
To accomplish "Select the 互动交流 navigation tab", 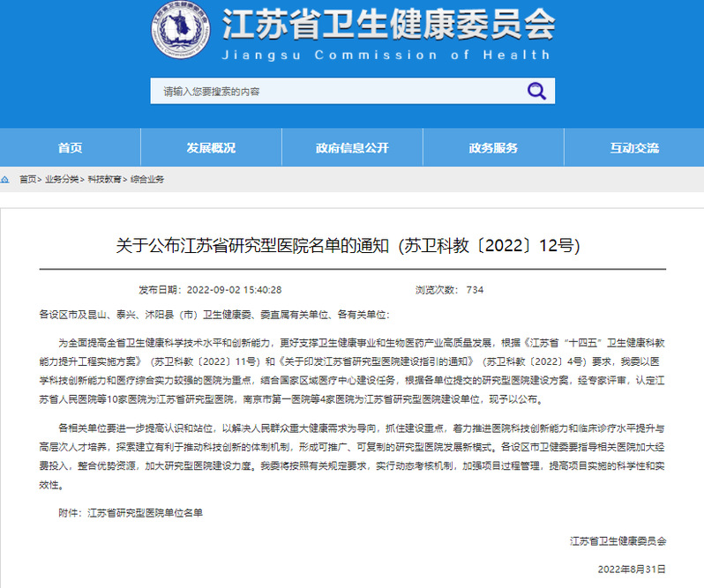I will pyautogui.click(x=633, y=147).
